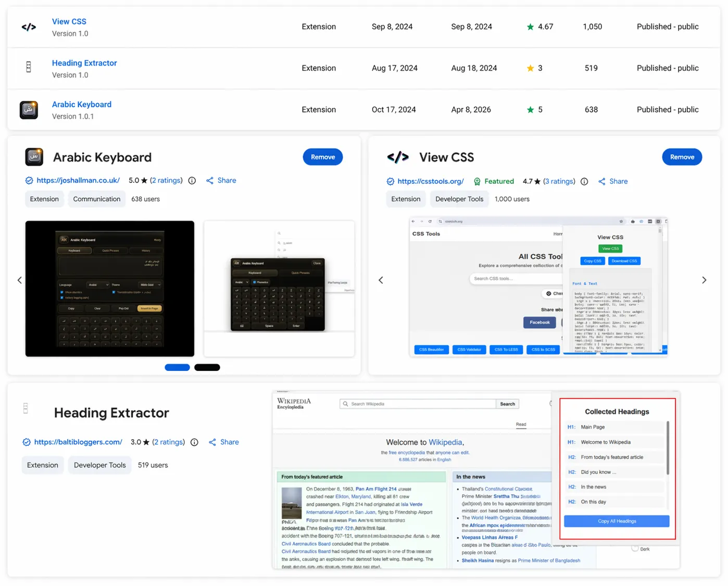728x586 pixels.
Task: Click the Arabic Keyboard app icon in the table
Action: point(29,110)
